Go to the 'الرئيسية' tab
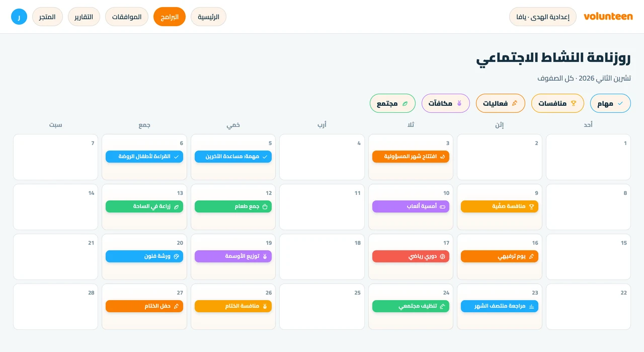This screenshot has width=644, height=352. tap(208, 17)
